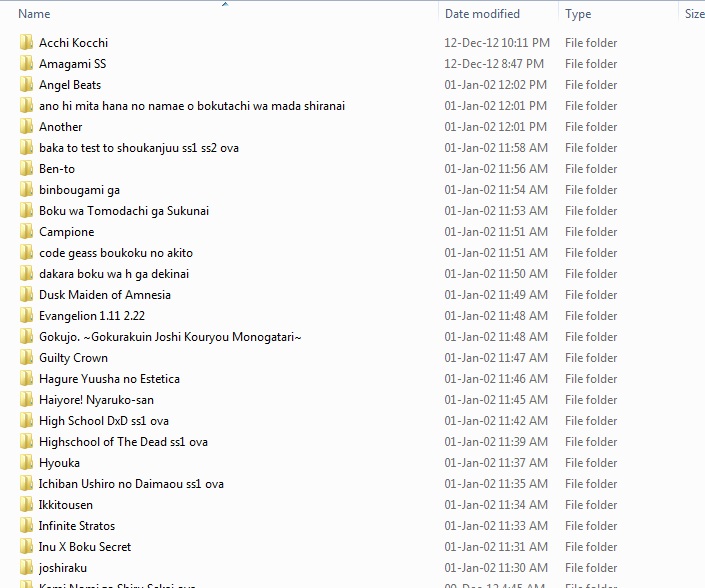The image size is (705, 588).
Task: Select the 'Acchi Kocchi' folder name
Action: (74, 43)
